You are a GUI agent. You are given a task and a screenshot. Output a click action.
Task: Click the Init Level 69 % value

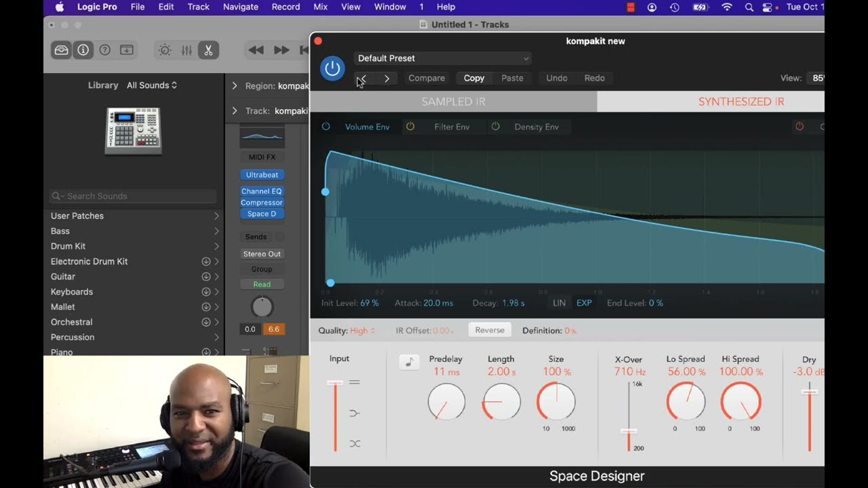[370, 303]
